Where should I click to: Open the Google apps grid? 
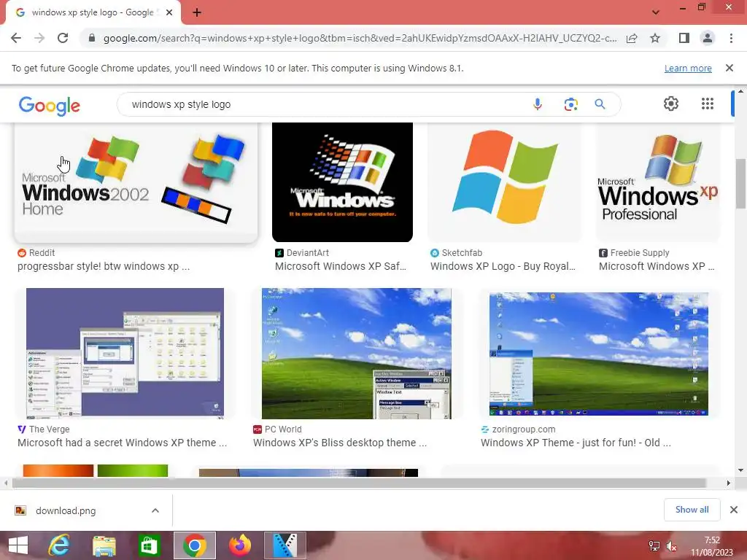[x=708, y=104]
